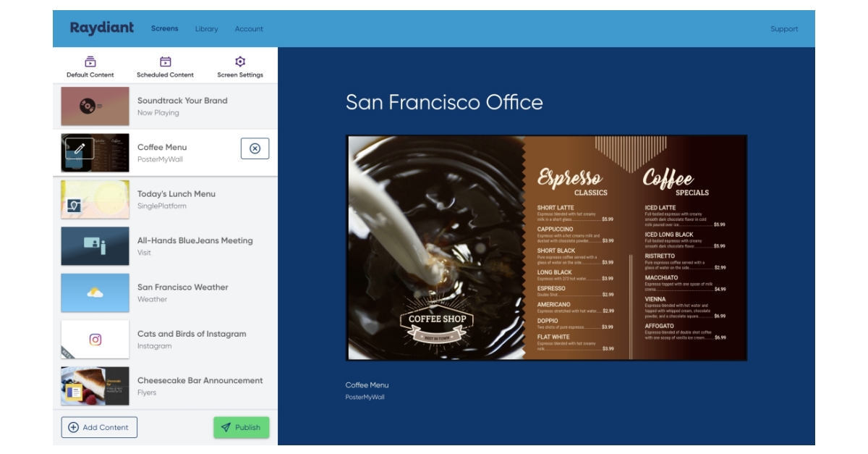
Task: Switch to the Screens tab
Action: (164, 29)
